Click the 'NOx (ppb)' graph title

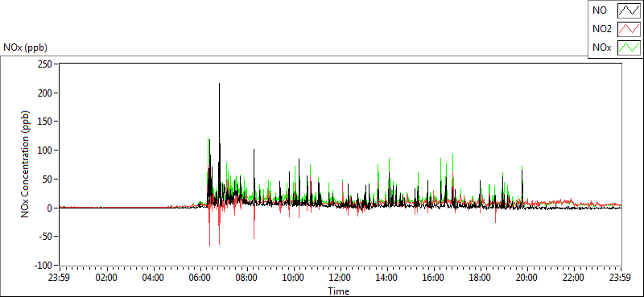pos(26,47)
